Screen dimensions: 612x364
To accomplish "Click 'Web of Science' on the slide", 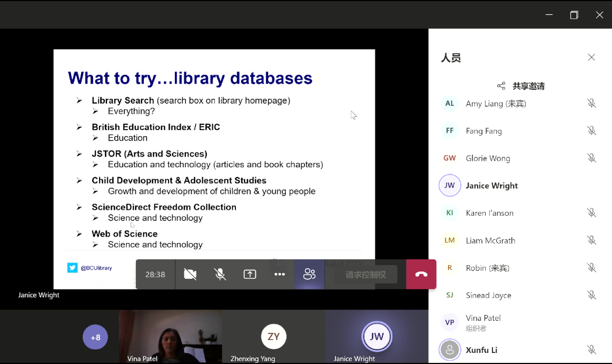I will click(124, 234).
